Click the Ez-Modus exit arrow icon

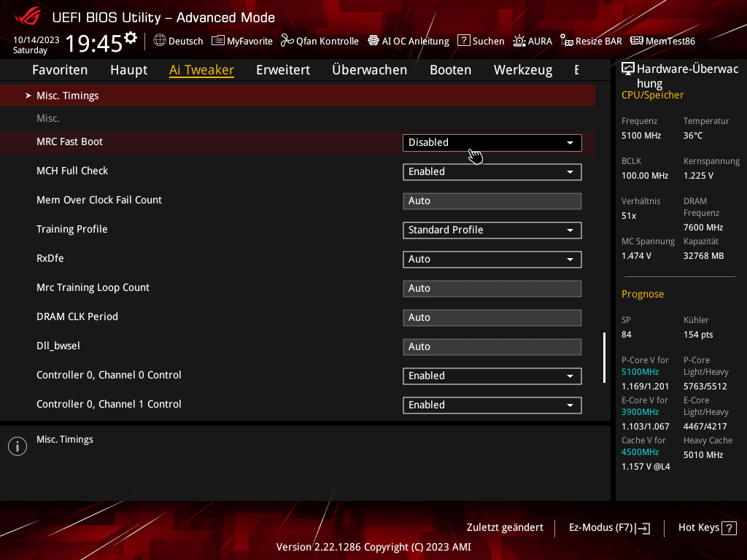643,528
